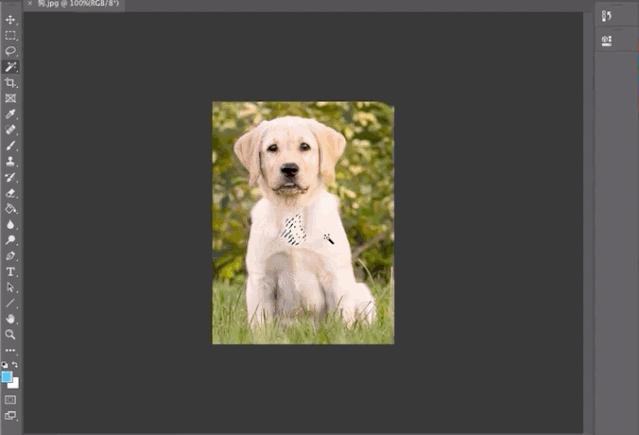Viewport: 639px width, 435px height.
Task: Open the History panel icon
Action: 606,16
